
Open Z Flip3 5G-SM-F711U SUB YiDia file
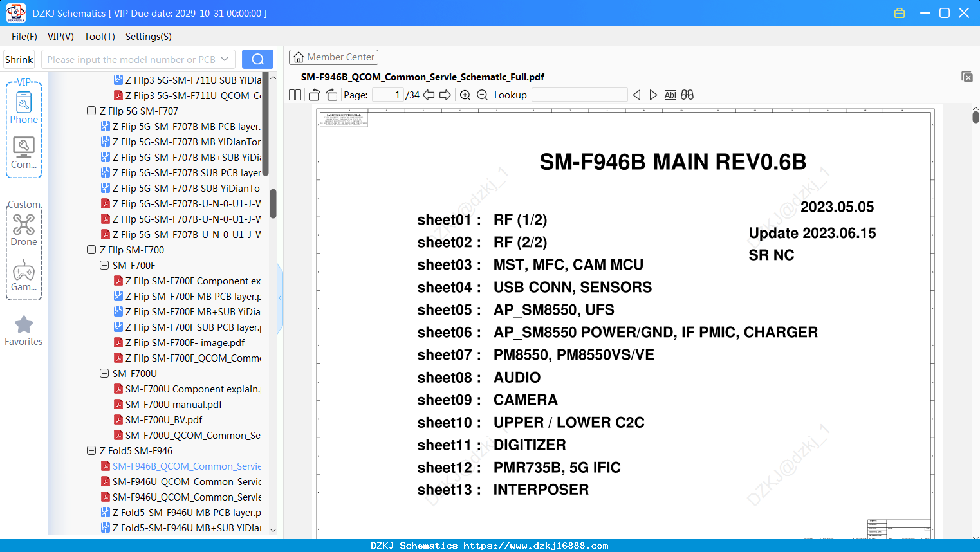coord(188,80)
